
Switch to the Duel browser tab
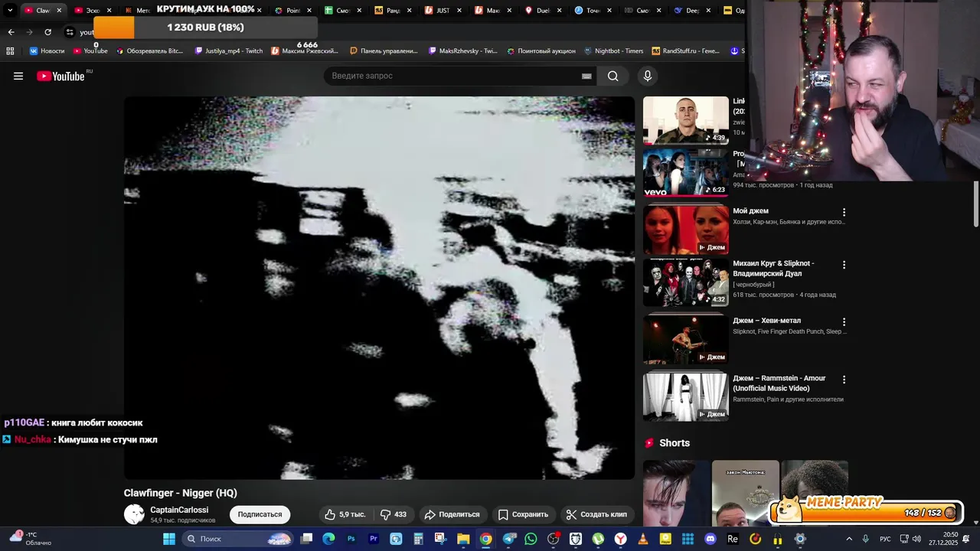click(542, 10)
